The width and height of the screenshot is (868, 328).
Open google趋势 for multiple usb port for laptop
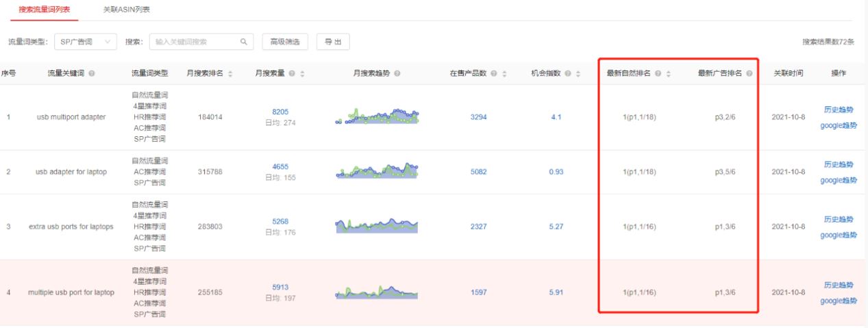coord(839,301)
